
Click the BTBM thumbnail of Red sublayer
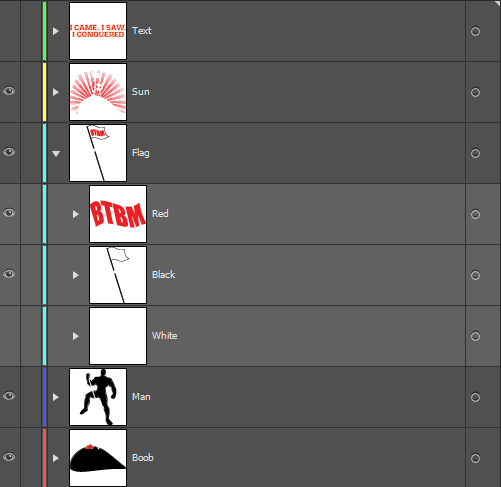coord(118,214)
